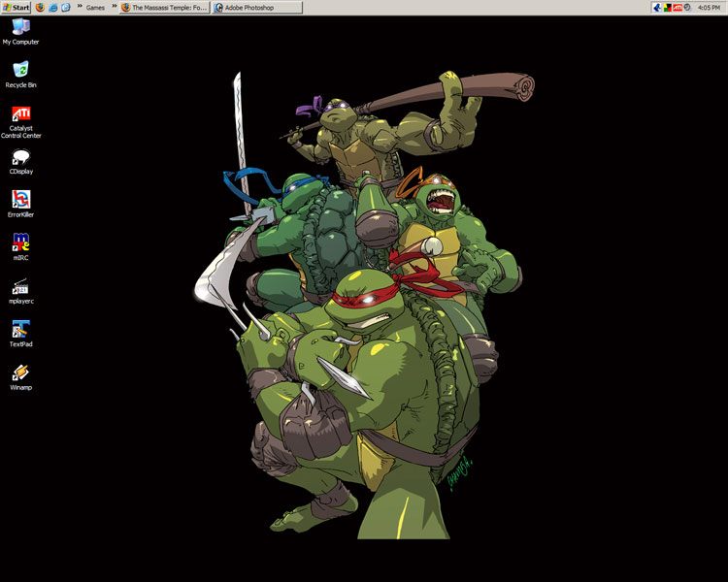Viewport: 728px width, 582px height.
Task: Click the blue pin tray icon
Action: click(x=657, y=8)
